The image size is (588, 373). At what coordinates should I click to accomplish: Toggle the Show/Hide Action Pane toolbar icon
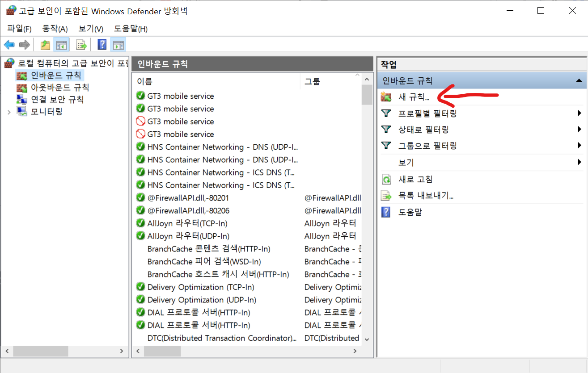[118, 45]
